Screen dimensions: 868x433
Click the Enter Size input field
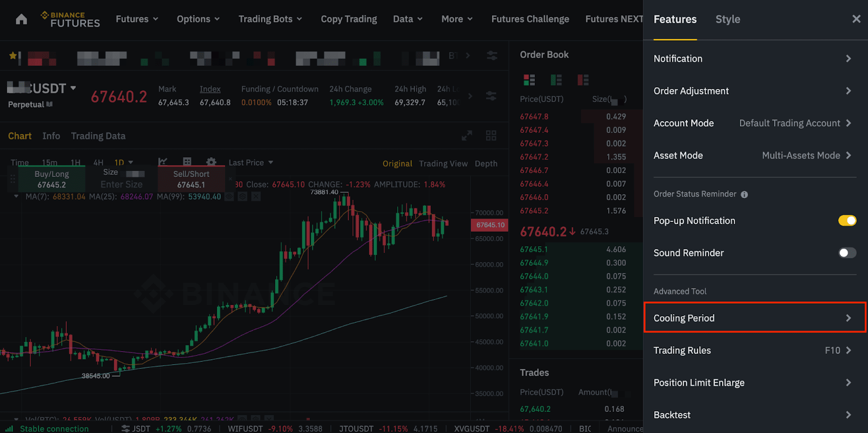point(122,184)
